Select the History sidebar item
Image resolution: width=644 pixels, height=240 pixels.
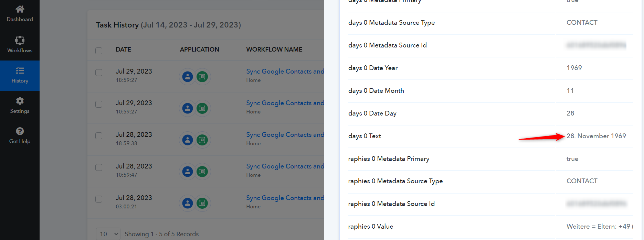pos(20,75)
